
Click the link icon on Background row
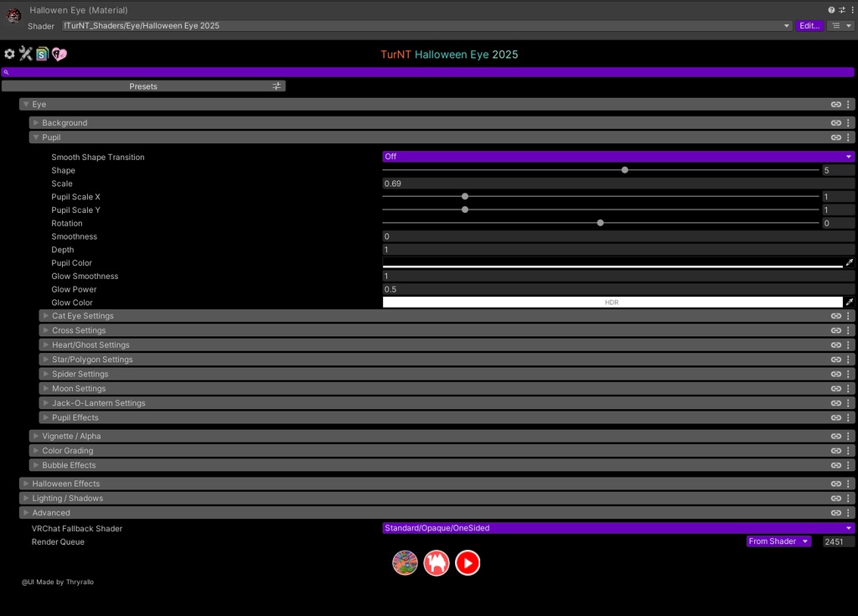tap(836, 122)
